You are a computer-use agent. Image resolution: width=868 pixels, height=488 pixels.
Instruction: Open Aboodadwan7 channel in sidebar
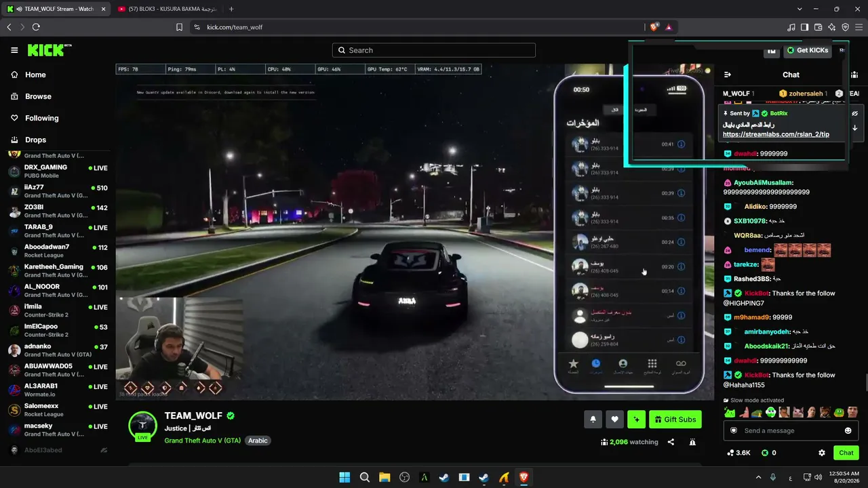point(58,251)
